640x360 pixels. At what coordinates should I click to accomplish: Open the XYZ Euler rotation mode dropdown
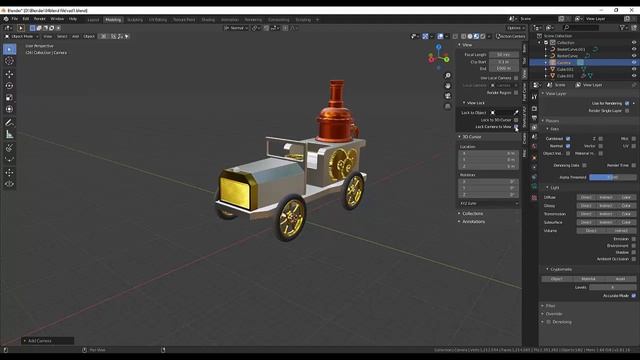point(489,203)
